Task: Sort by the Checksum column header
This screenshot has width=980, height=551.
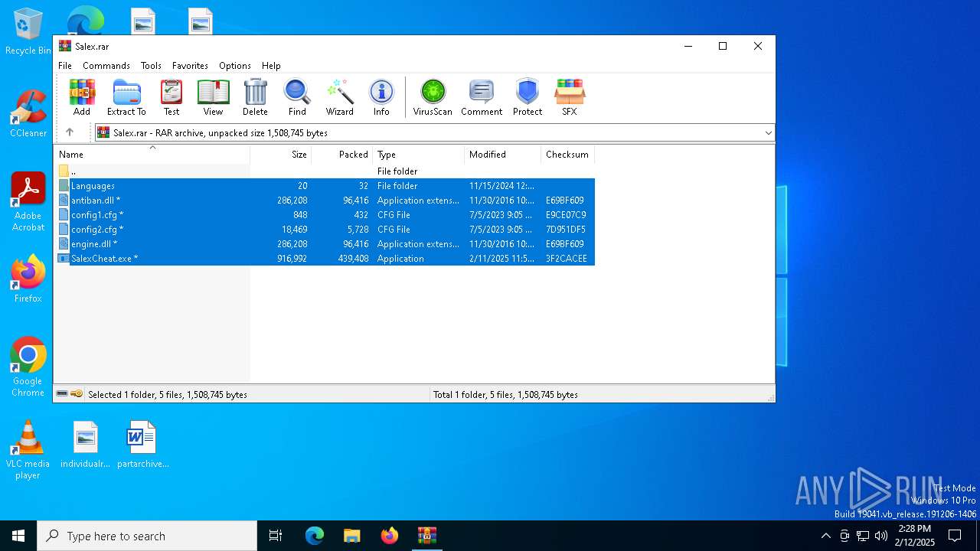Action: [x=567, y=155]
